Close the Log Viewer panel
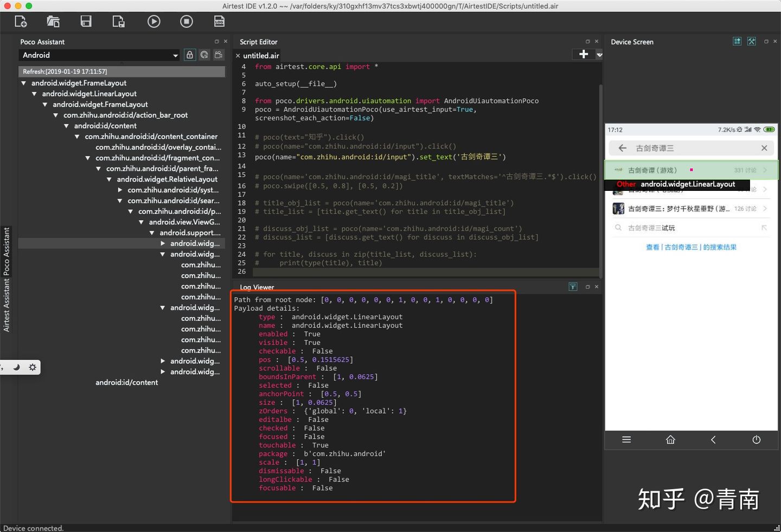 coord(597,287)
